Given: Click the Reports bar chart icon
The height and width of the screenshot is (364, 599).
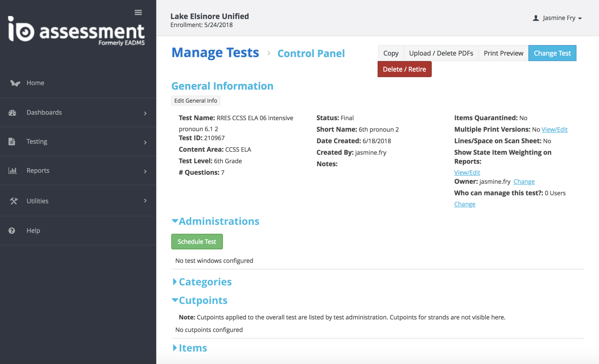Looking at the screenshot, I should [x=12, y=170].
